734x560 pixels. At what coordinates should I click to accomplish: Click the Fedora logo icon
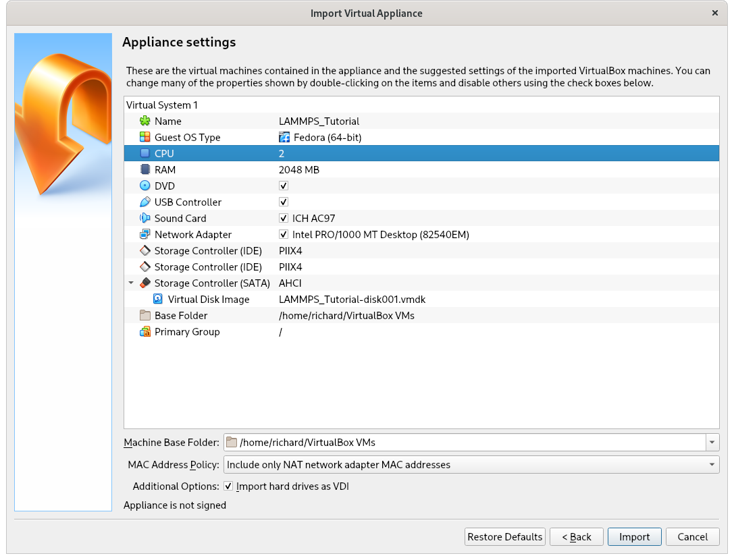coord(284,137)
